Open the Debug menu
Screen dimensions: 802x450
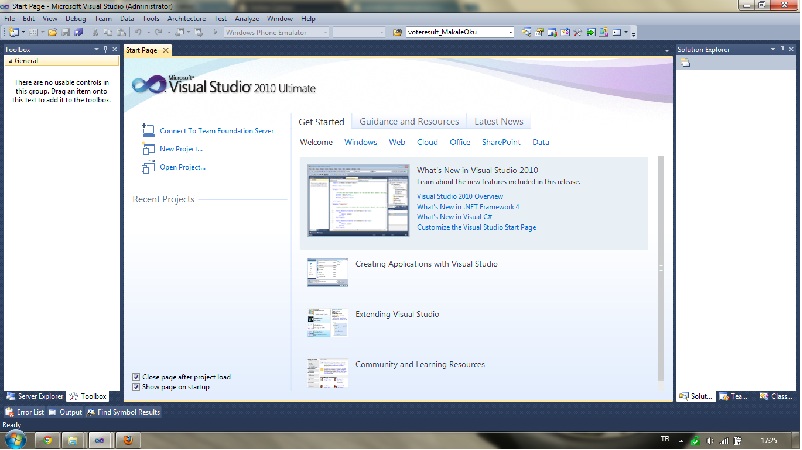(x=76, y=18)
